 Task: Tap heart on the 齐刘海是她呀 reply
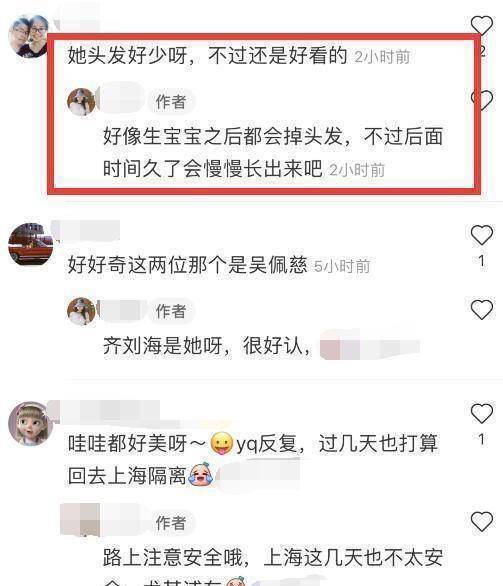tap(482, 309)
